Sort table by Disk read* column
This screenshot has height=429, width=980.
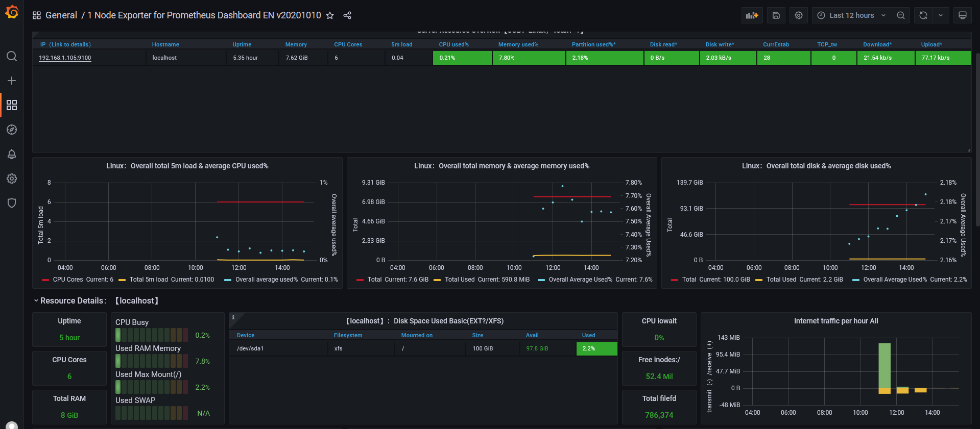click(664, 44)
